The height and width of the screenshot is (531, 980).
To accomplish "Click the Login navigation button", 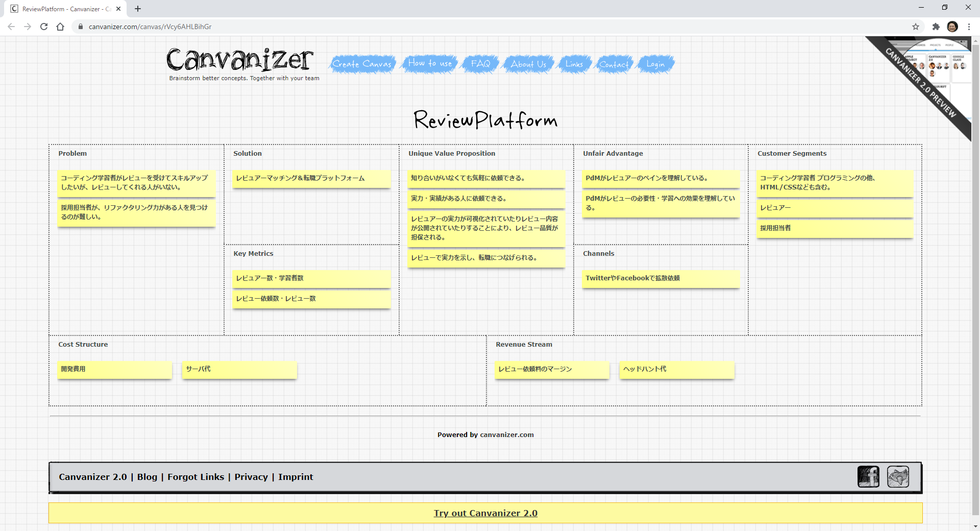I will coord(655,64).
